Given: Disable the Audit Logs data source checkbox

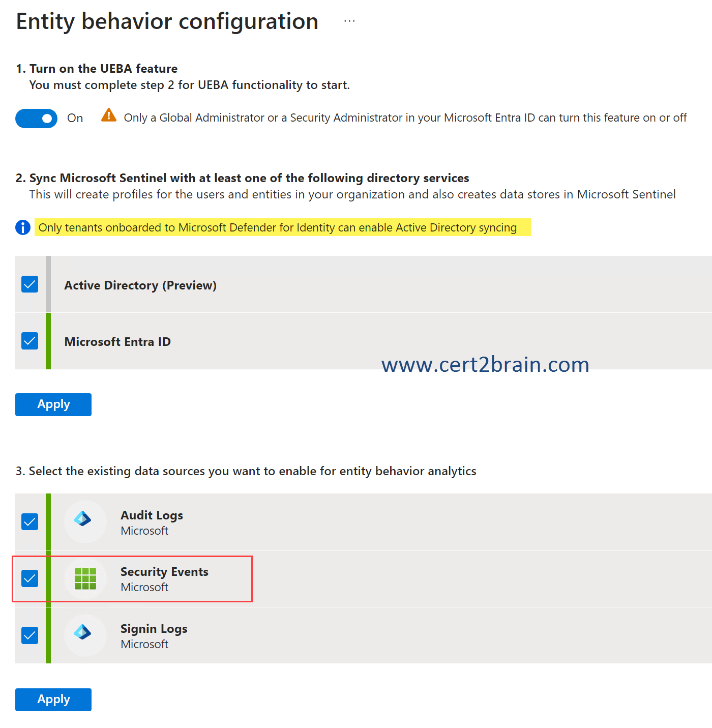Looking at the screenshot, I should (x=29, y=521).
